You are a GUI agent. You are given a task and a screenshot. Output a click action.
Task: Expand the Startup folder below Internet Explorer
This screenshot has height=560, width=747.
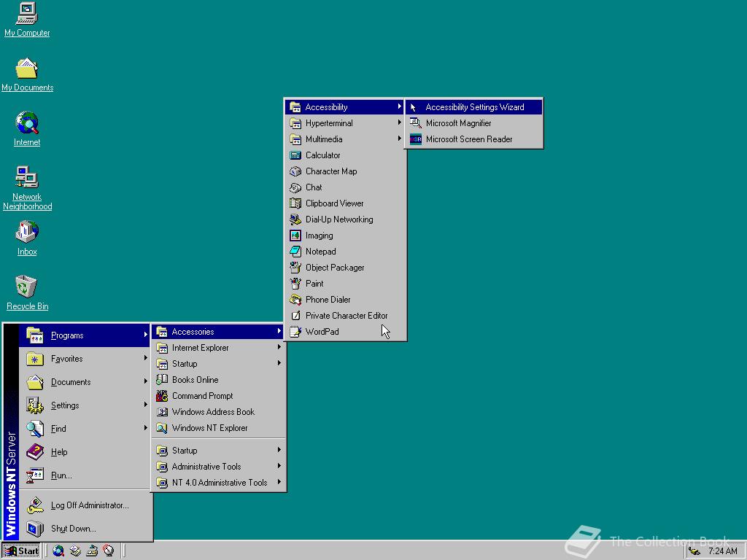[219, 364]
